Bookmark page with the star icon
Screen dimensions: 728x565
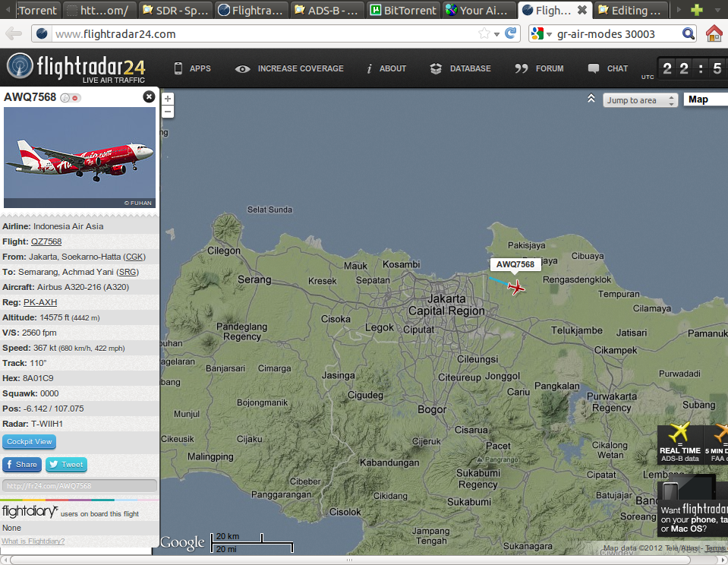coord(484,33)
